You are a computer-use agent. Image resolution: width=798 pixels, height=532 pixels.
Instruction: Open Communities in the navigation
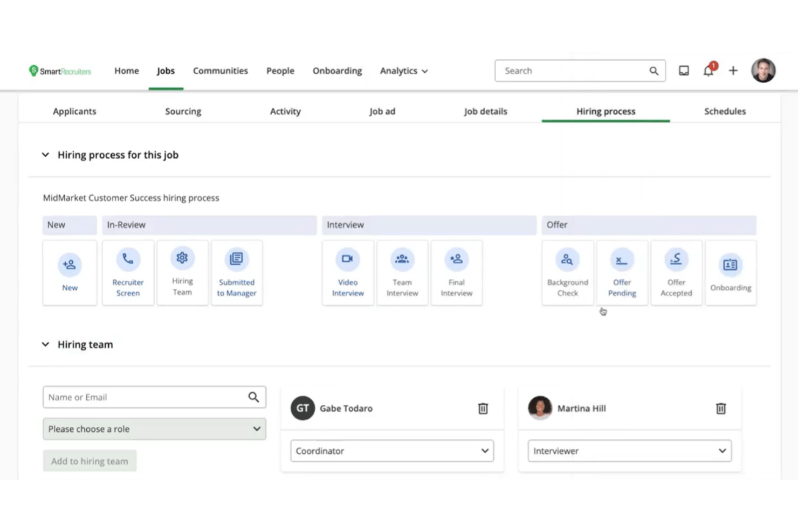point(221,71)
